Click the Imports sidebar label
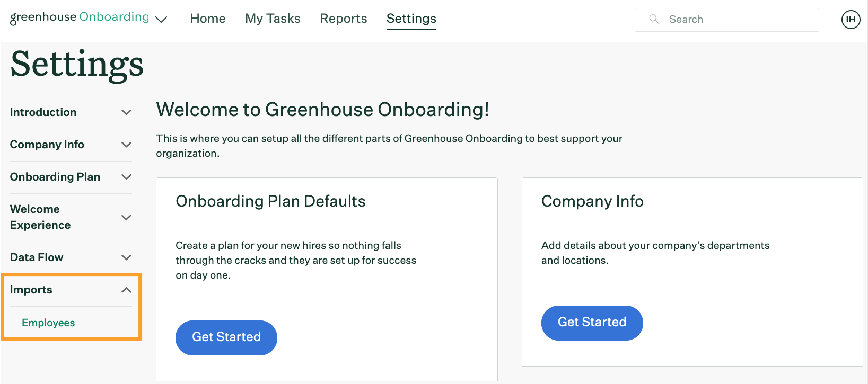 click(31, 290)
